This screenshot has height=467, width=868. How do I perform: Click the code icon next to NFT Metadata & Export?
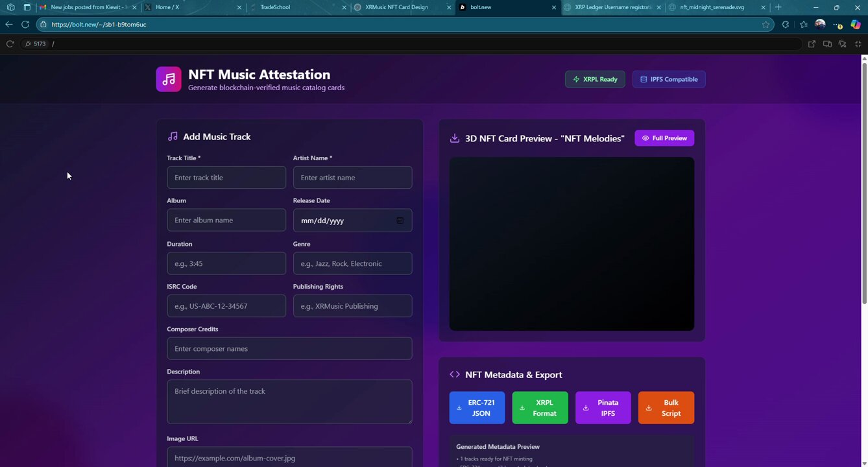pos(454,374)
